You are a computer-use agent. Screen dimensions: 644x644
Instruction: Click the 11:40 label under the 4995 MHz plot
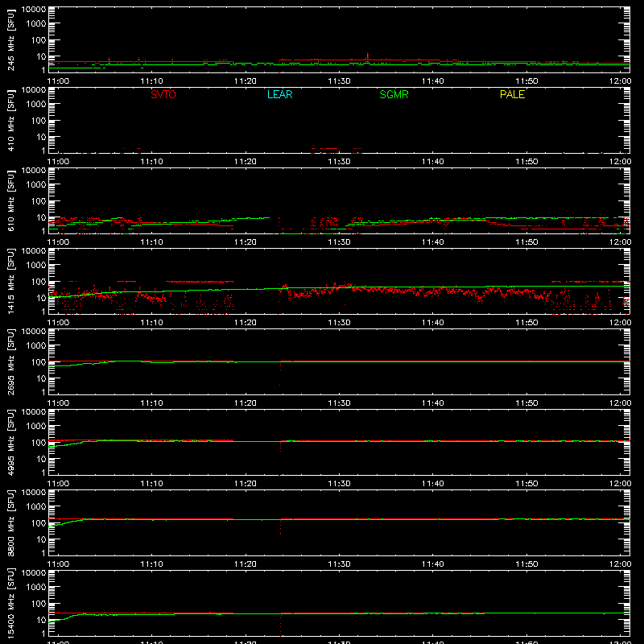coord(433,484)
